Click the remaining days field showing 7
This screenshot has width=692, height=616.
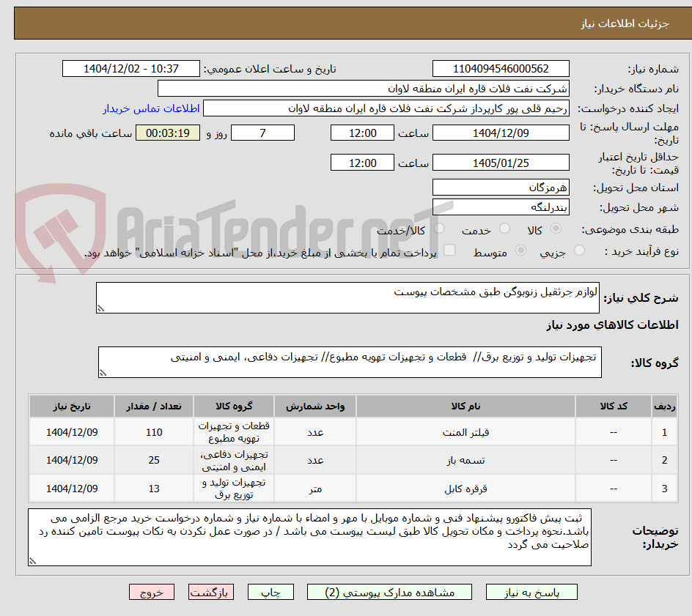pos(262,133)
